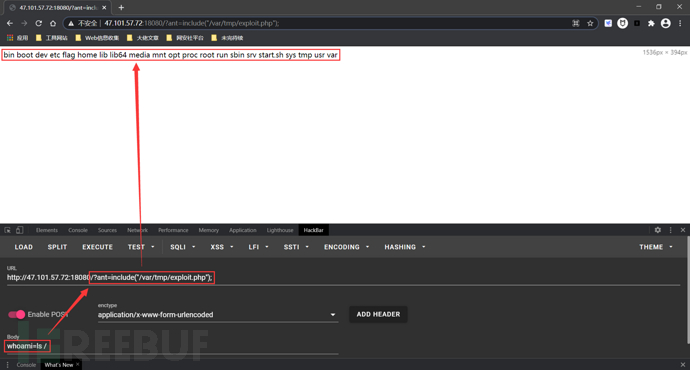Close the bottom drawer panel
This screenshot has width=690, height=370.
coord(683,365)
